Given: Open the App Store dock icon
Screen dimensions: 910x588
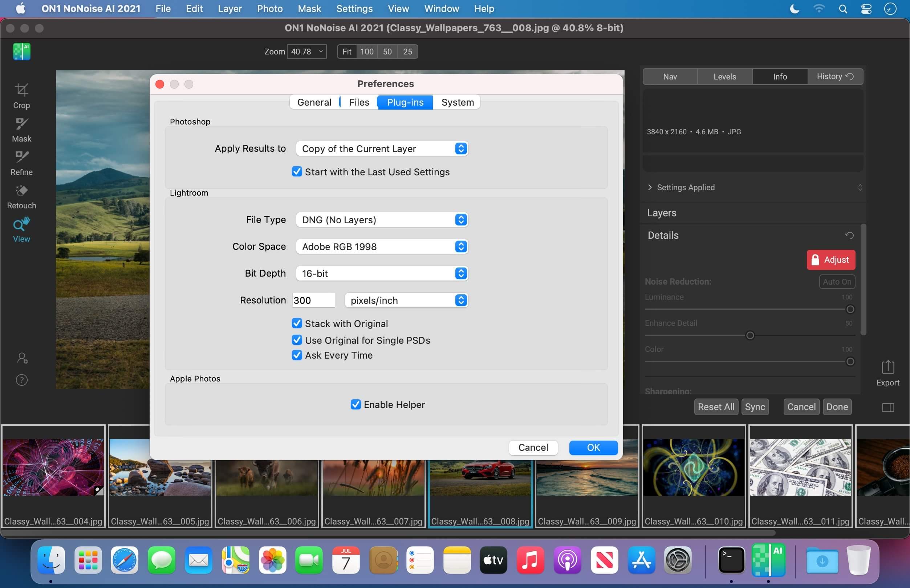Looking at the screenshot, I should [x=641, y=560].
